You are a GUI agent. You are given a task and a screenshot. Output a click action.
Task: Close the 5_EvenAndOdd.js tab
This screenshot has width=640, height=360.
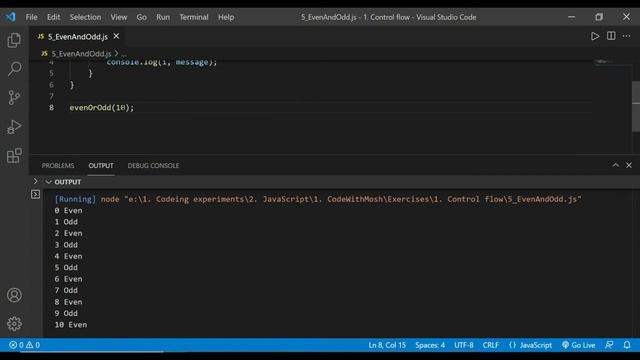click(x=116, y=36)
